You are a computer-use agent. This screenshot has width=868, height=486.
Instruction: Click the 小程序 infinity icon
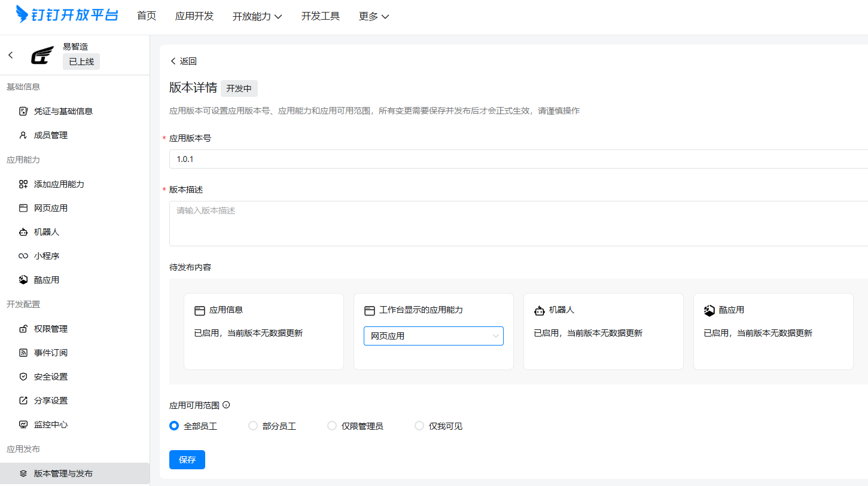[23, 256]
